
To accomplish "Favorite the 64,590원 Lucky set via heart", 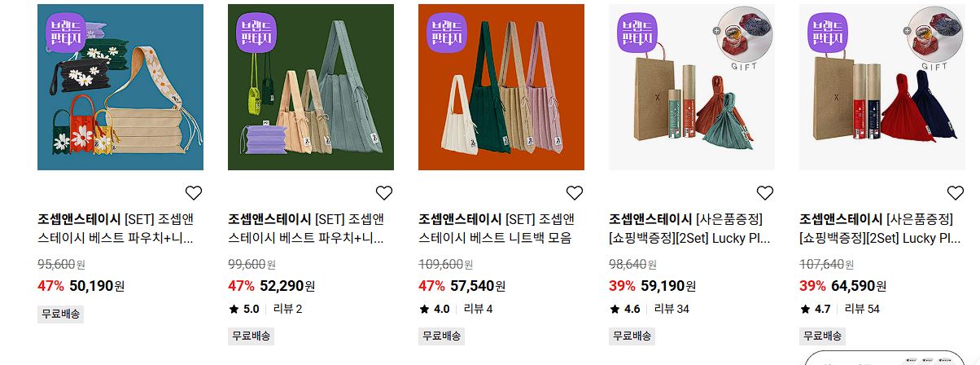I will 956,193.
